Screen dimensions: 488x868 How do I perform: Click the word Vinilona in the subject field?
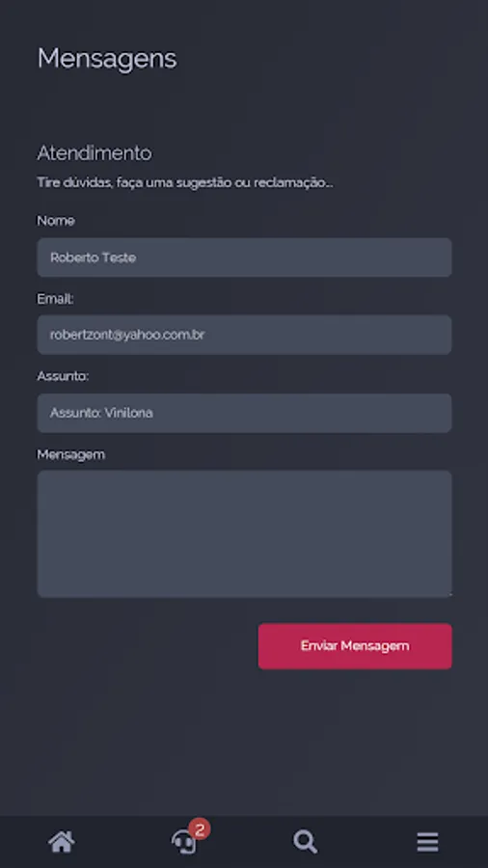coord(128,413)
